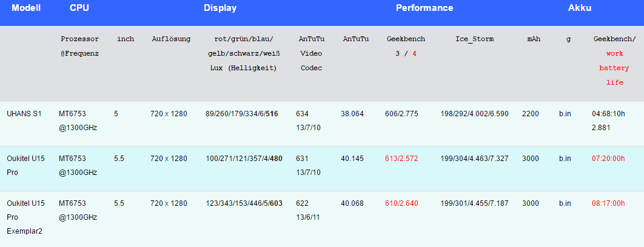Click Ice_Storm result 199/304/4.463/7.327
The height and width of the screenshot is (247, 644).
[474, 159]
